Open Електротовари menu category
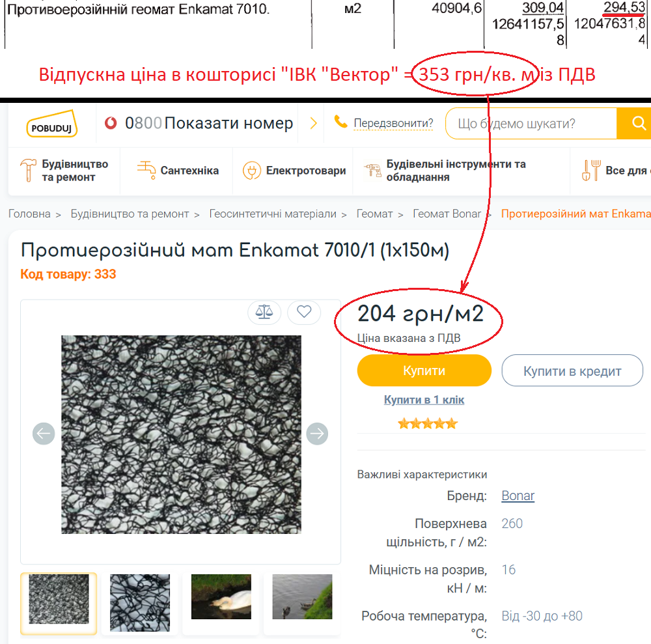The image size is (651, 644). (x=294, y=170)
